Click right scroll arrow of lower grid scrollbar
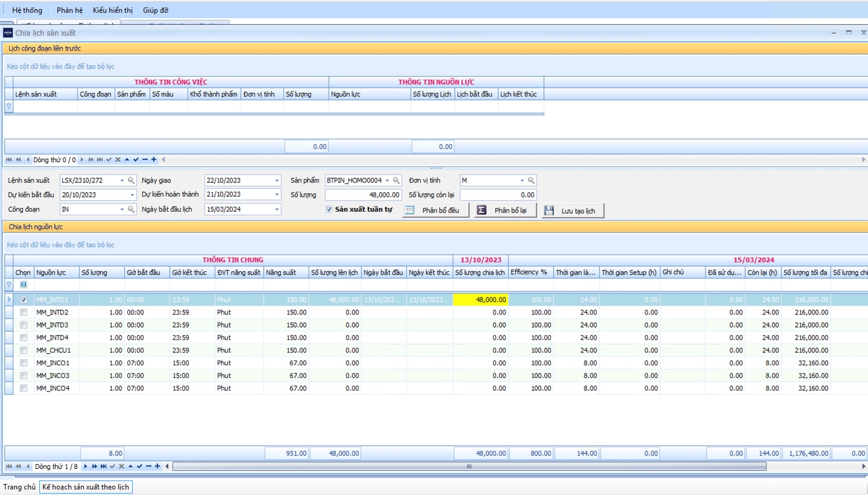The image size is (868, 495). coord(863,466)
